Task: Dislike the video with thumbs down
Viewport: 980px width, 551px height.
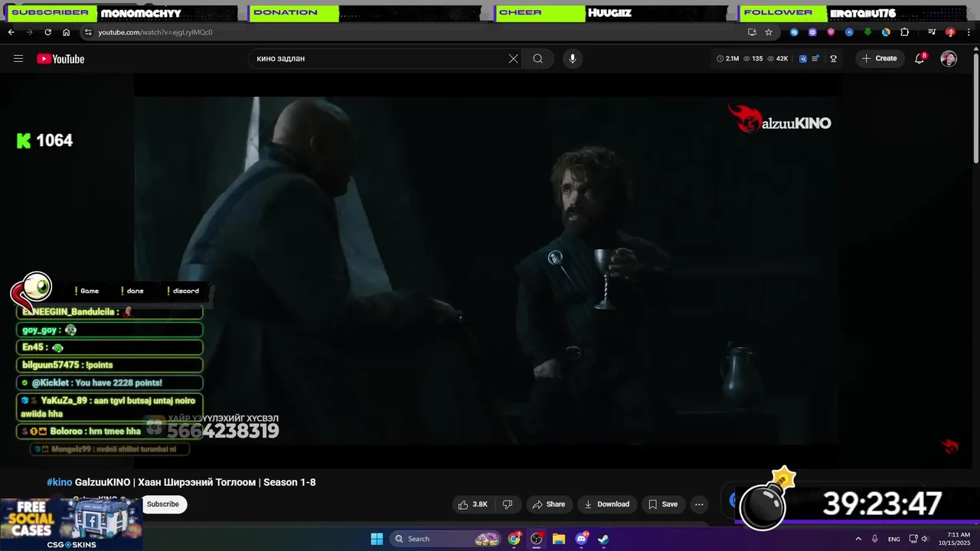Action: coord(507,504)
